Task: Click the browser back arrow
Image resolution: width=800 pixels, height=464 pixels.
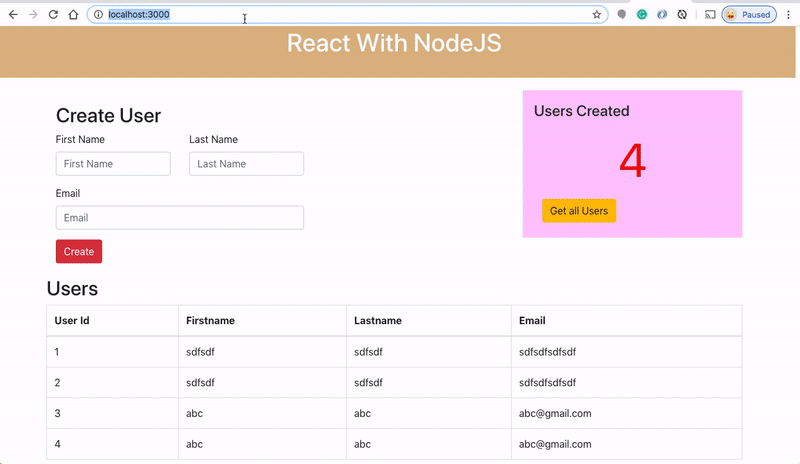Action: [x=13, y=14]
